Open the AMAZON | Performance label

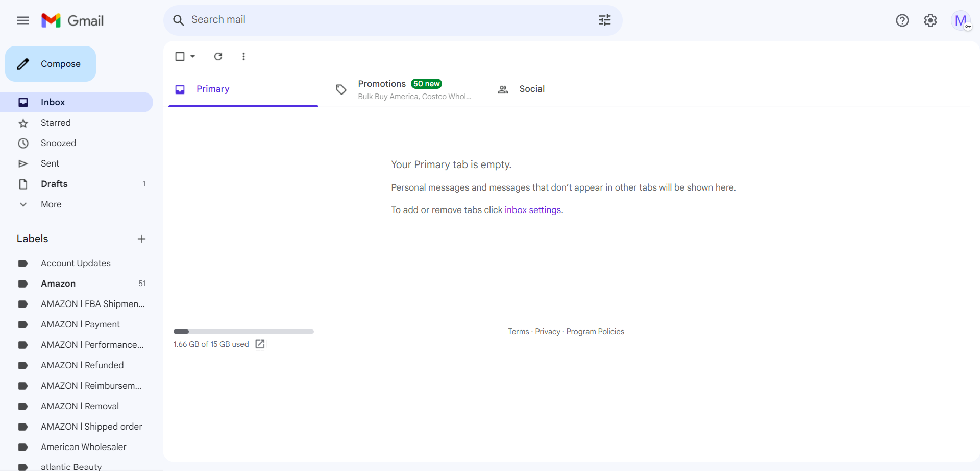coord(77,345)
